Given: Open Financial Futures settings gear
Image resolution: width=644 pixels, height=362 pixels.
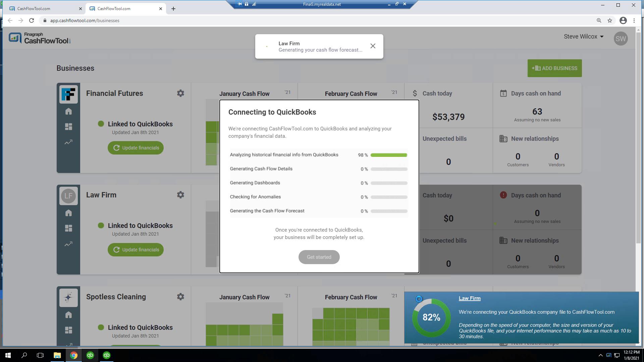Looking at the screenshot, I should (180, 93).
